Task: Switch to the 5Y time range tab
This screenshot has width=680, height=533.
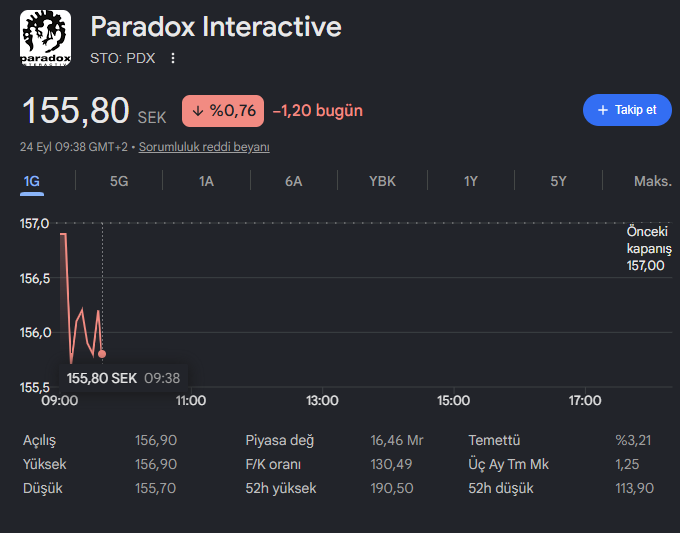Action: (558, 181)
